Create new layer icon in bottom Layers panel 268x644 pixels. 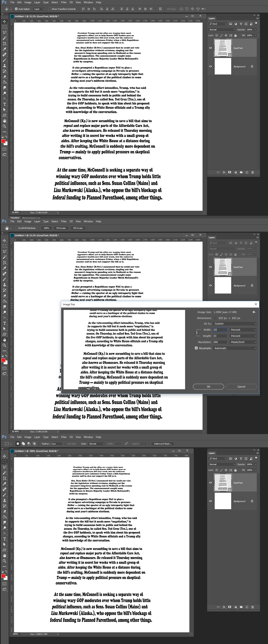pyautogui.click(x=247, y=607)
